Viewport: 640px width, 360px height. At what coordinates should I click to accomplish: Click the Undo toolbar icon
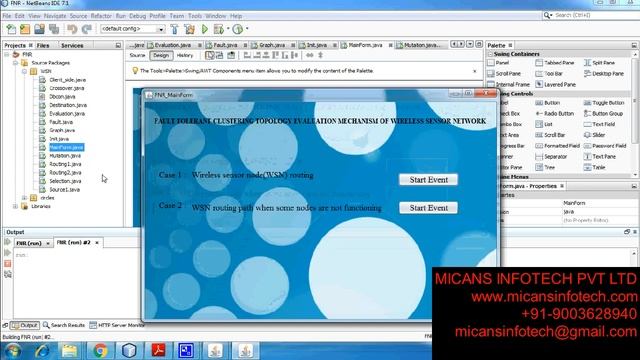[x=72, y=29]
